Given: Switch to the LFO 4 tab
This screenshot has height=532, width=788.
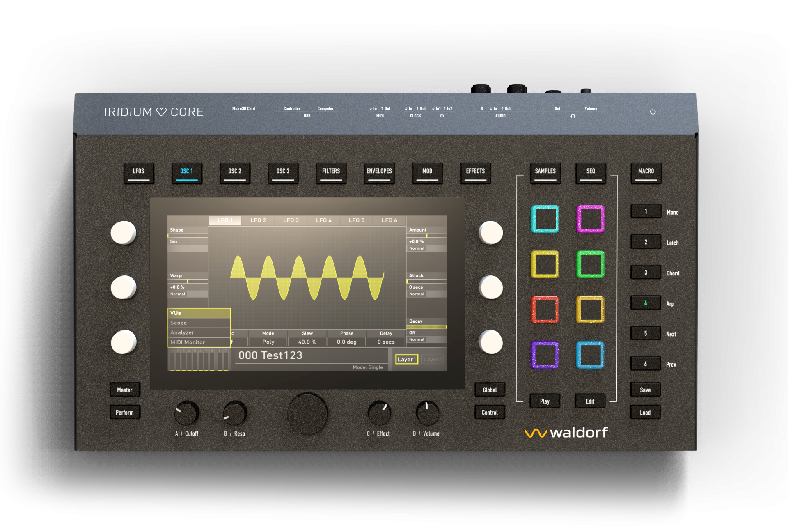Looking at the screenshot, I should [324, 220].
